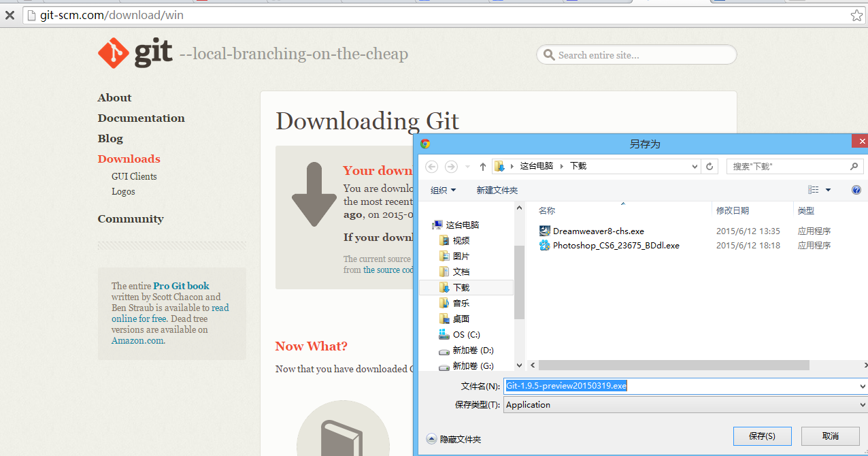Screen dimensions: 868x456
Task: Click 保存(S) button
Action: [761, 436]
